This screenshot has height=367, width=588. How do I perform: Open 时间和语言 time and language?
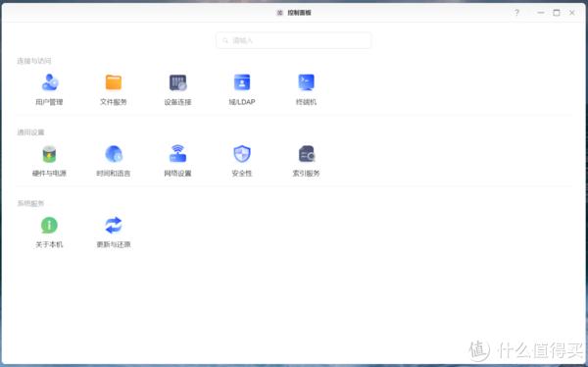pyautogui.click(x=114, y=161)
